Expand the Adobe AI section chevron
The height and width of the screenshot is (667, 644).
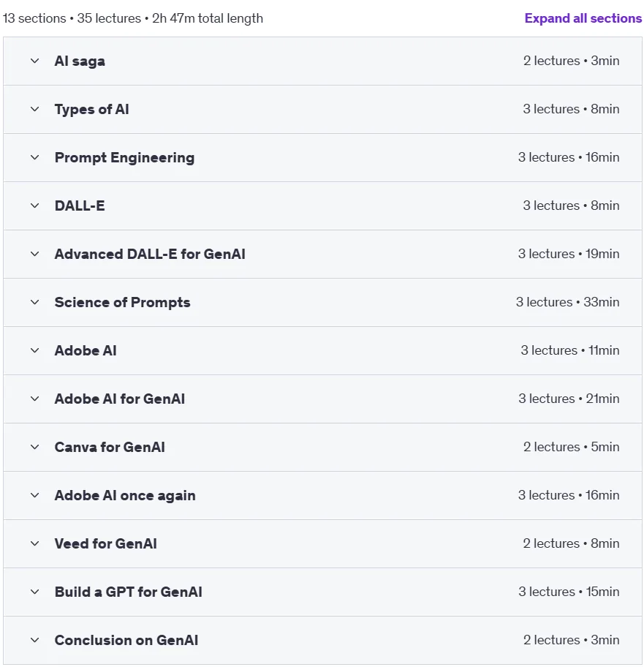(x=35, y=350)
